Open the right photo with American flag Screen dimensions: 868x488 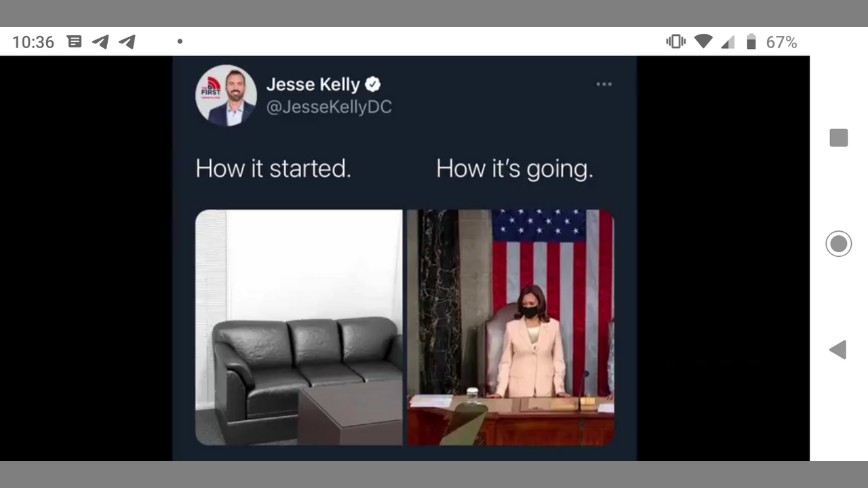(x=511, y=327)
